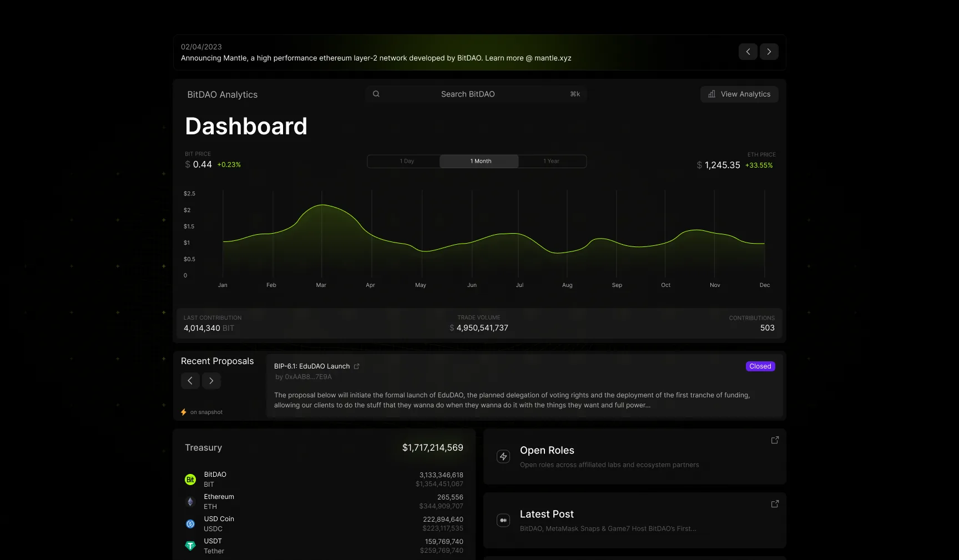Click the BitDAO BIT token icon
This screenshot has width=959, height=560.
pos(190,480)
